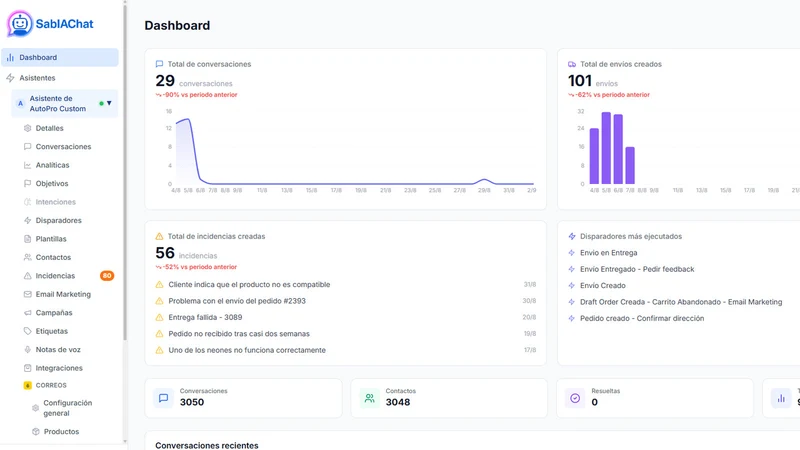This screenshot has width=800, height=450.
Task: Click the orange 80 badge on Incidencias
Action: pyautogui.click(x=107, y=276)
